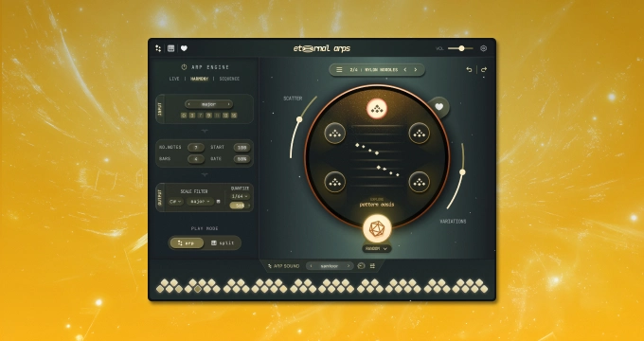Click round icon right of santoor selector
The image size is (644, 341).
[362, 266]
